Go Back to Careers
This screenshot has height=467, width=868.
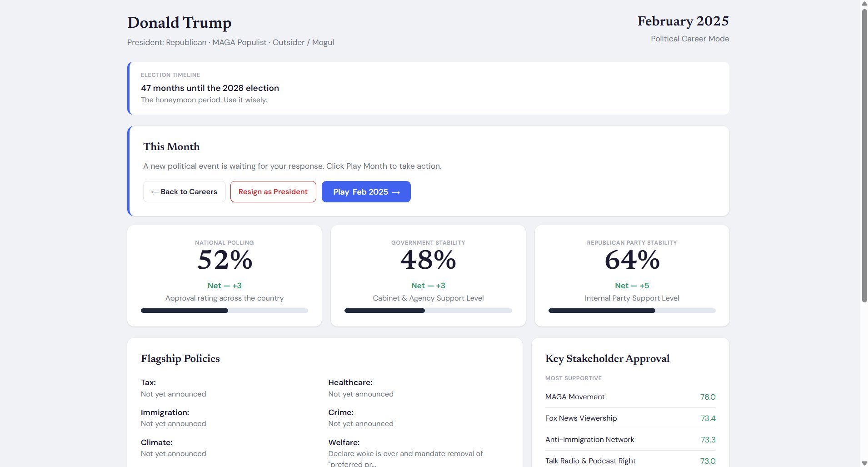(x=184, y=191)
